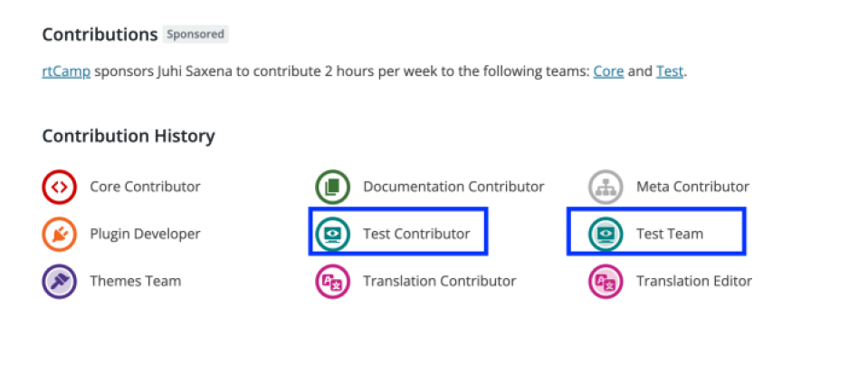The height and width of the screenshot is (376, 868).
Task: Click the red Core Contributor badge icon
Action: (59, 187)
